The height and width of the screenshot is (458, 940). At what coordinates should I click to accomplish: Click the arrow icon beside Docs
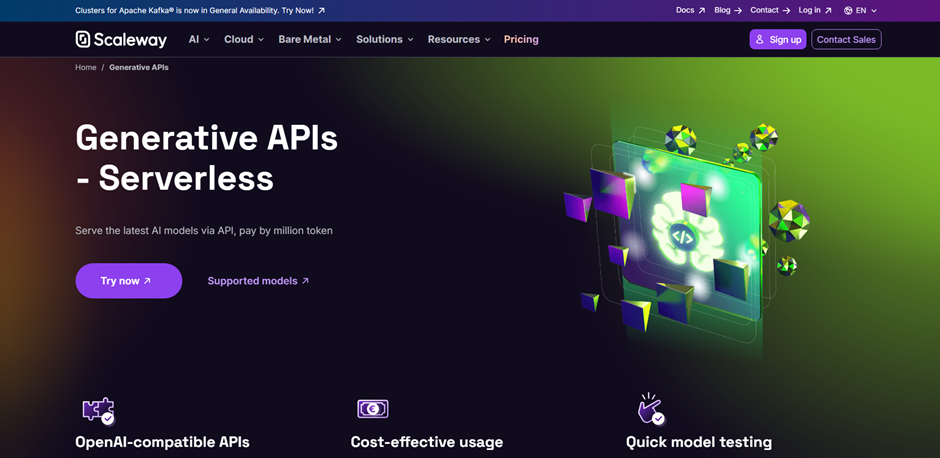(701, 10)
